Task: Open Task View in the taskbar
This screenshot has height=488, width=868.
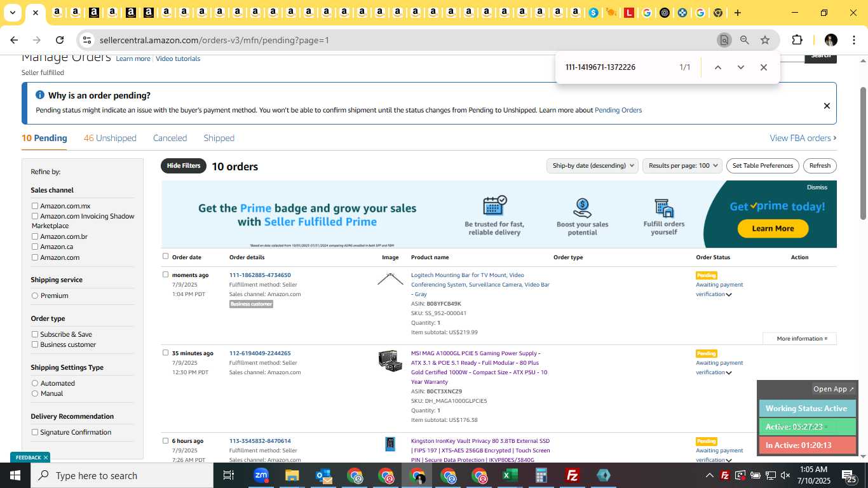Action: [229, 475]
